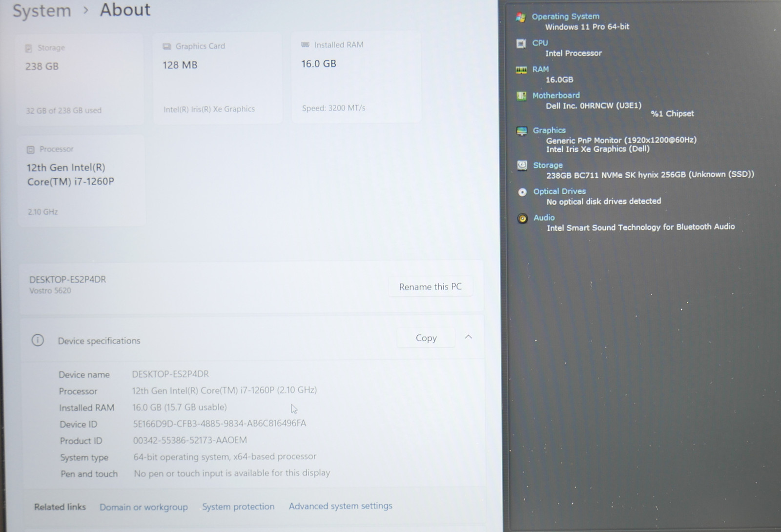Image resolution: width=781 pixels, height=532 pixels.
Task: Click the Product ID value '00342-55386-52173-AAOEM'
Action: (x=190, y=440)
